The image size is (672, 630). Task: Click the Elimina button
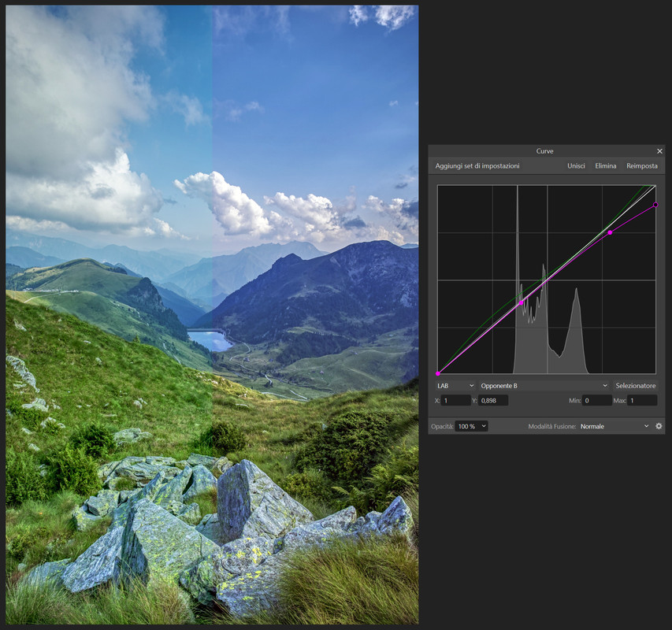(x=606, y=165)
